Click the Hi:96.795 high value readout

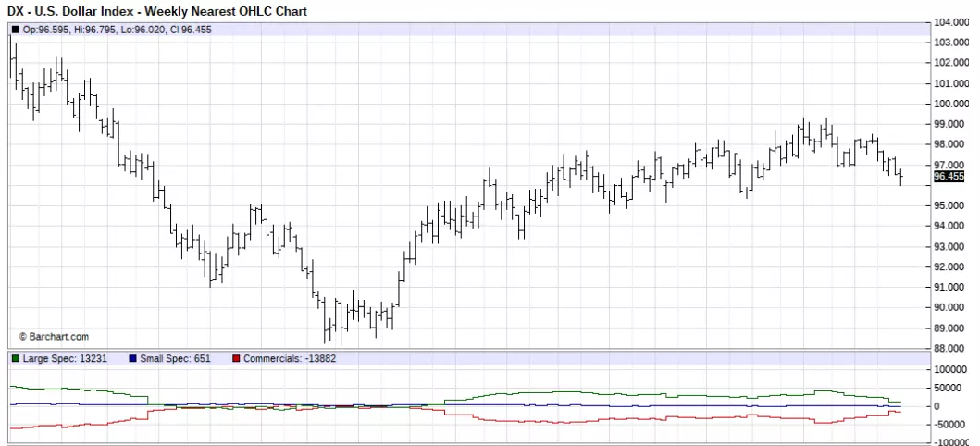[x=95, y=30]
